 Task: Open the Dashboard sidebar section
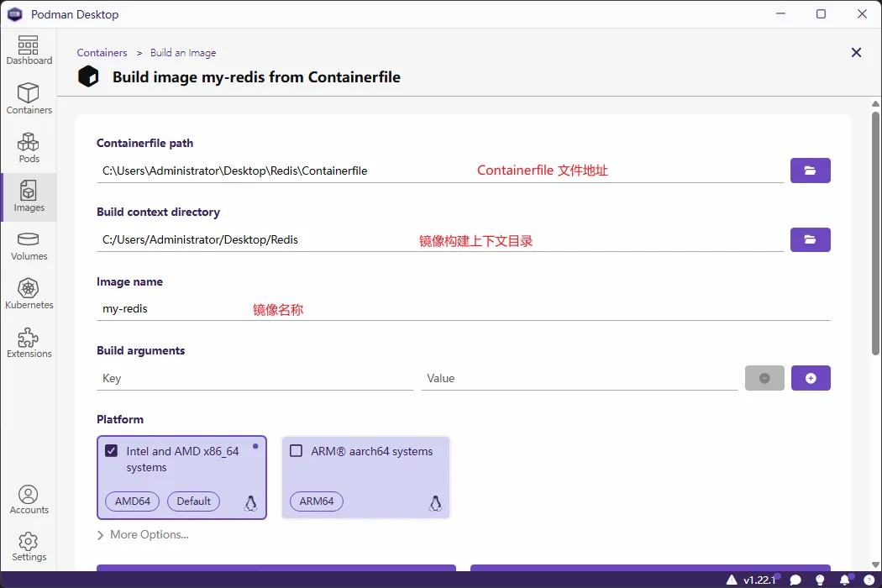(29, 50)
